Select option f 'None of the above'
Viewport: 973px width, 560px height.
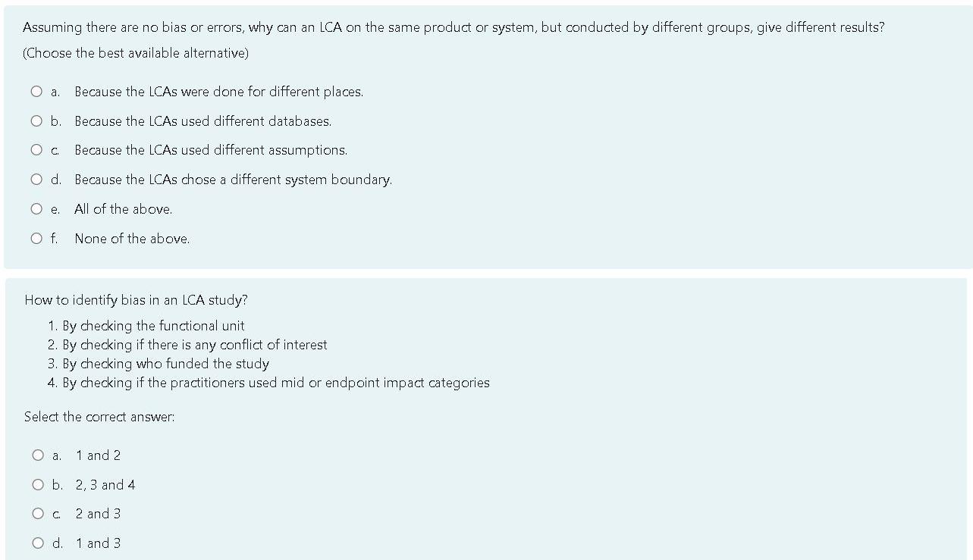pos(36,237)
